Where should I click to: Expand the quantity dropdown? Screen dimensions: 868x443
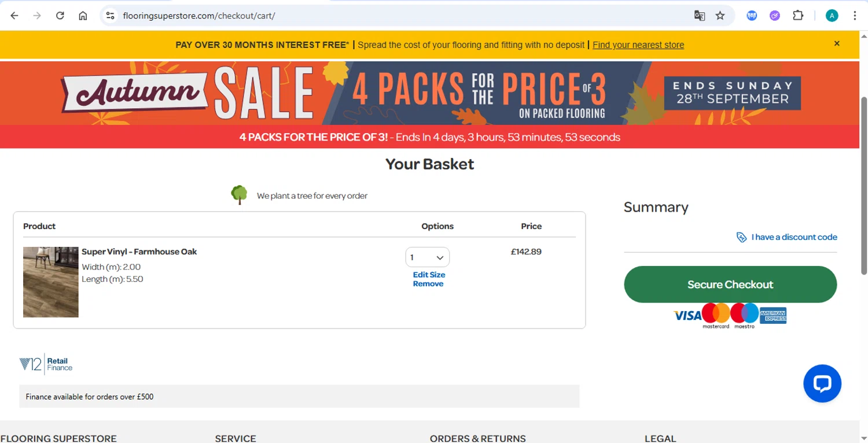[x=427, y=257]
